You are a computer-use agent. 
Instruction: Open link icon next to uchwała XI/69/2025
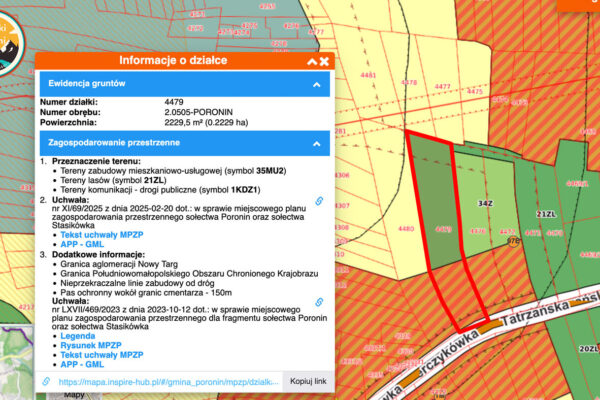pos(319,201)
